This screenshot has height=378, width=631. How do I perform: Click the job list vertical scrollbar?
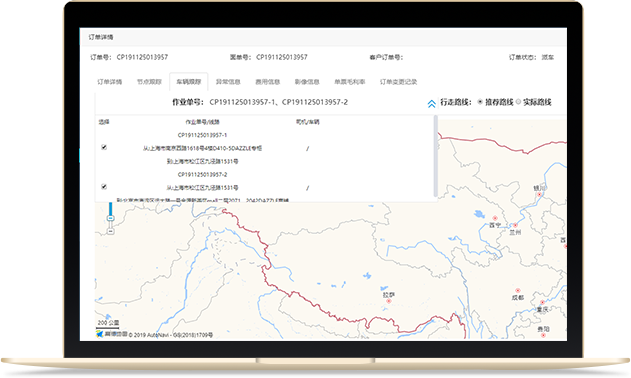coord(435,156)
